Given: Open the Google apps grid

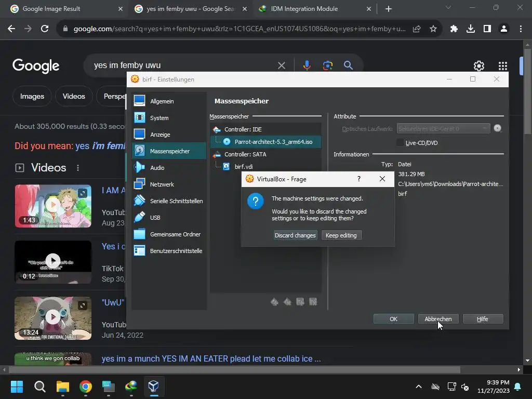Looking at the screenshot, I should coord(502,66).
